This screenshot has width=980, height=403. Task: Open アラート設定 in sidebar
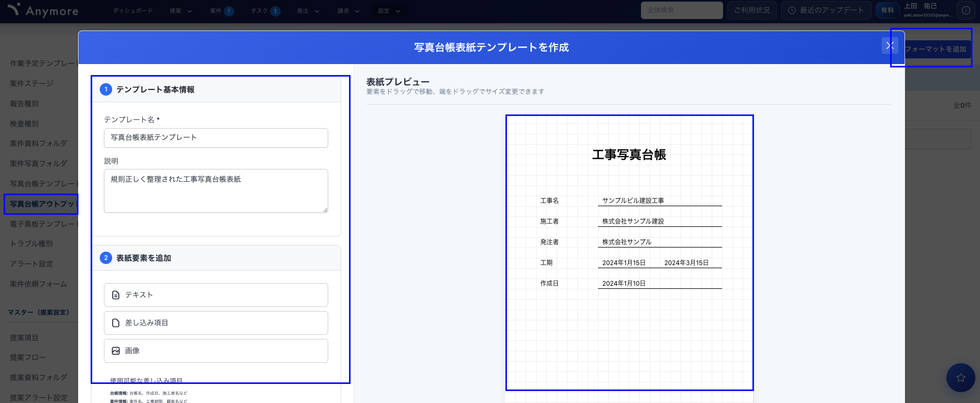[32, 264]
